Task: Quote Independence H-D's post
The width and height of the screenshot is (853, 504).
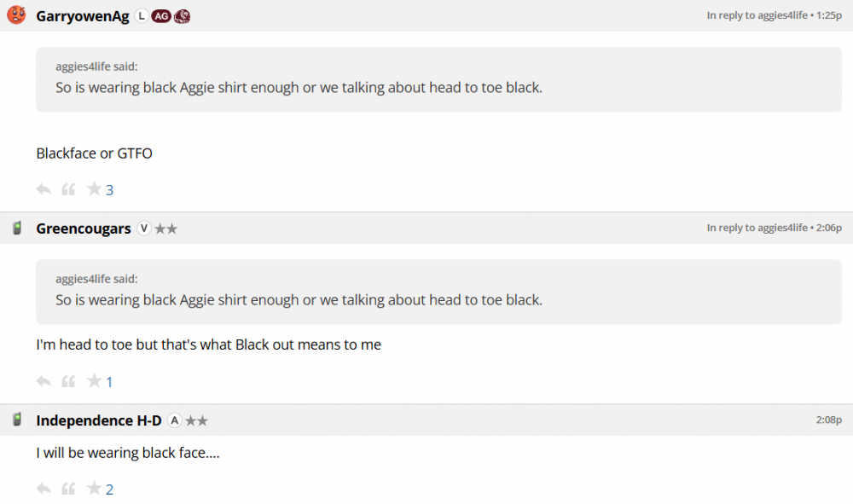Action: pyautogui.click(x=68, y=489)
